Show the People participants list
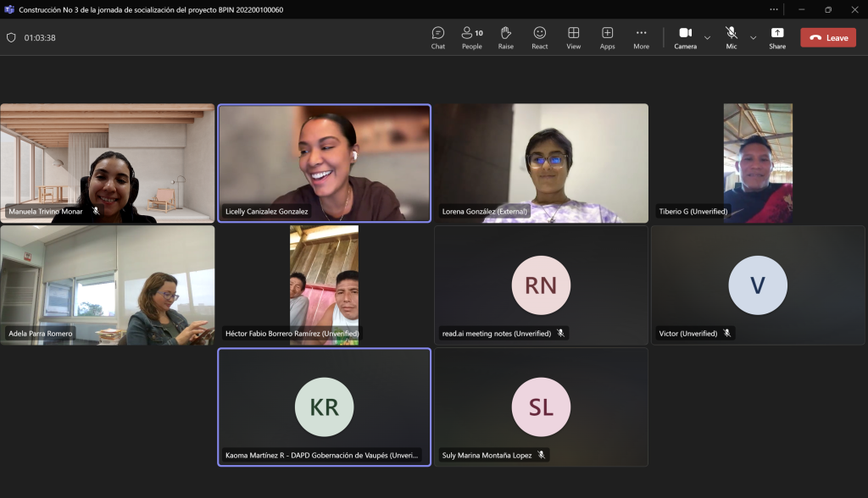 (x=471, y=37)
